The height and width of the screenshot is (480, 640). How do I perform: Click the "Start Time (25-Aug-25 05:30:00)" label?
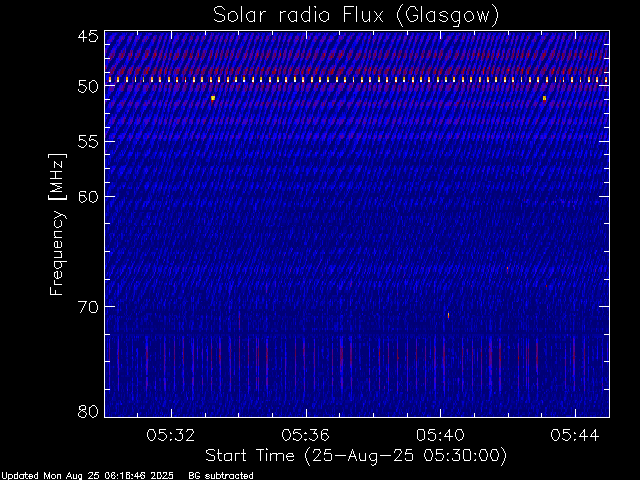click(356, 456)
